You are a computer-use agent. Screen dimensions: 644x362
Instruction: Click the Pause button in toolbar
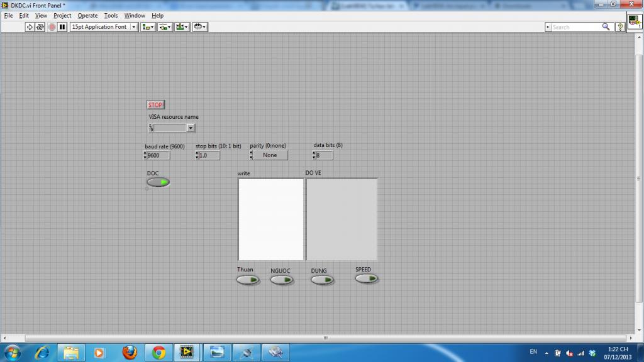(x=62, y=27)
